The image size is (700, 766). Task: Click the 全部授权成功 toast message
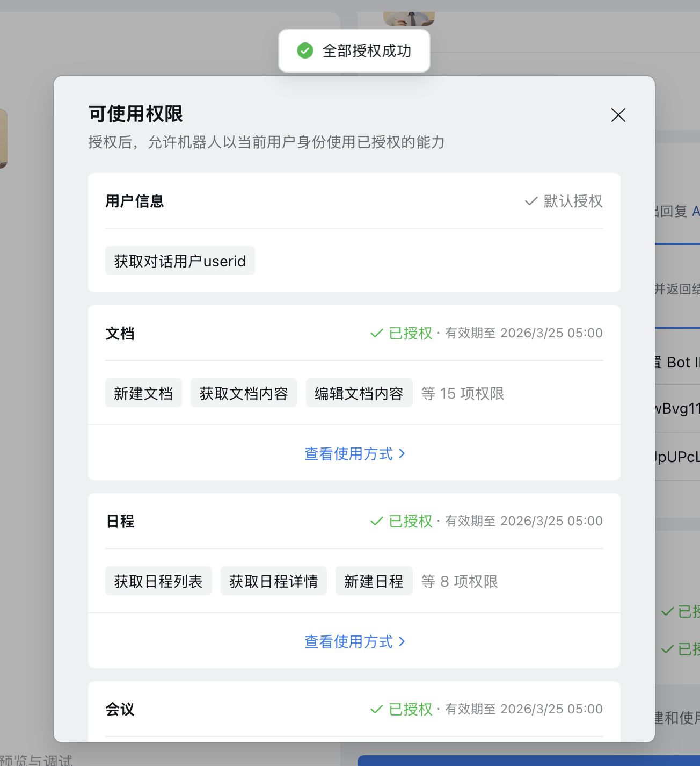(354, 51)
